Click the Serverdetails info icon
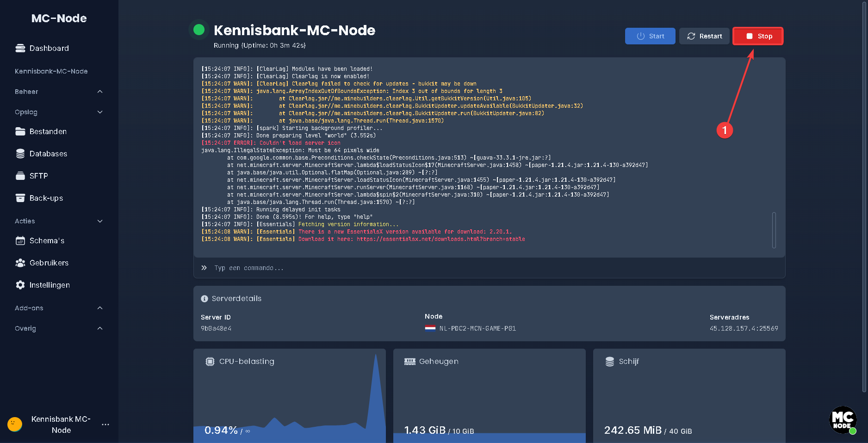 tap(205, 299)
